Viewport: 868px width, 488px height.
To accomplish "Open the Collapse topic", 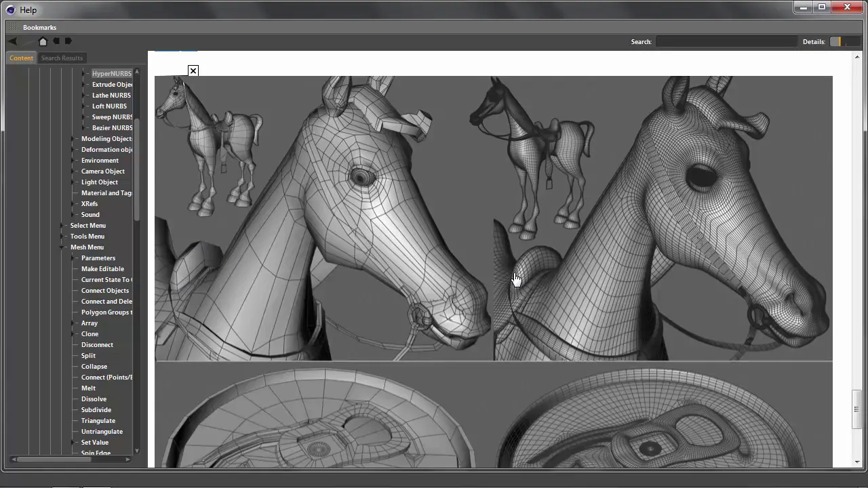I will [94, 366].
